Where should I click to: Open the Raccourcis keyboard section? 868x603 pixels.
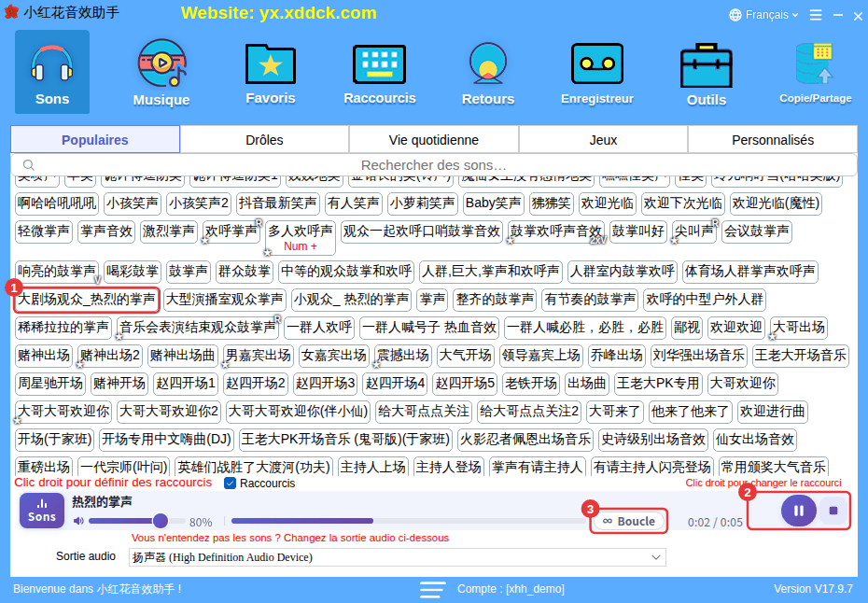coord(379,72)
